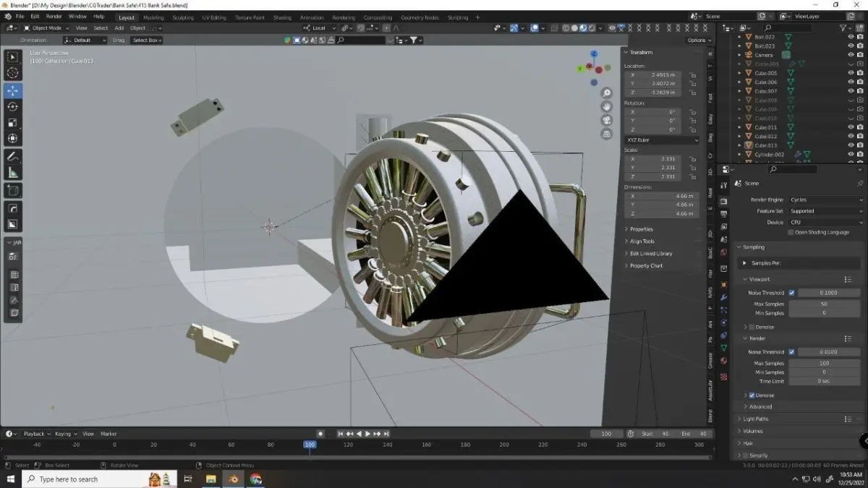
Task: Toggle Viewport Noise Threshold checkbox
Action: (x=791, y=293)
